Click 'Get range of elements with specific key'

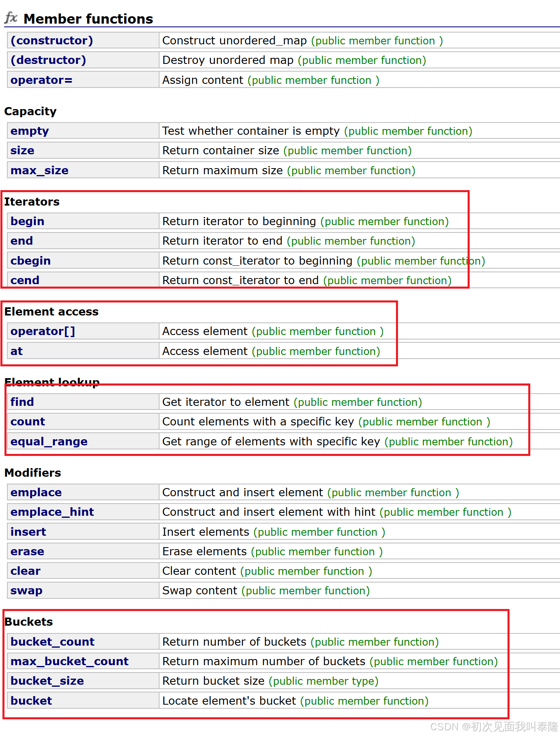click(271, 442)
